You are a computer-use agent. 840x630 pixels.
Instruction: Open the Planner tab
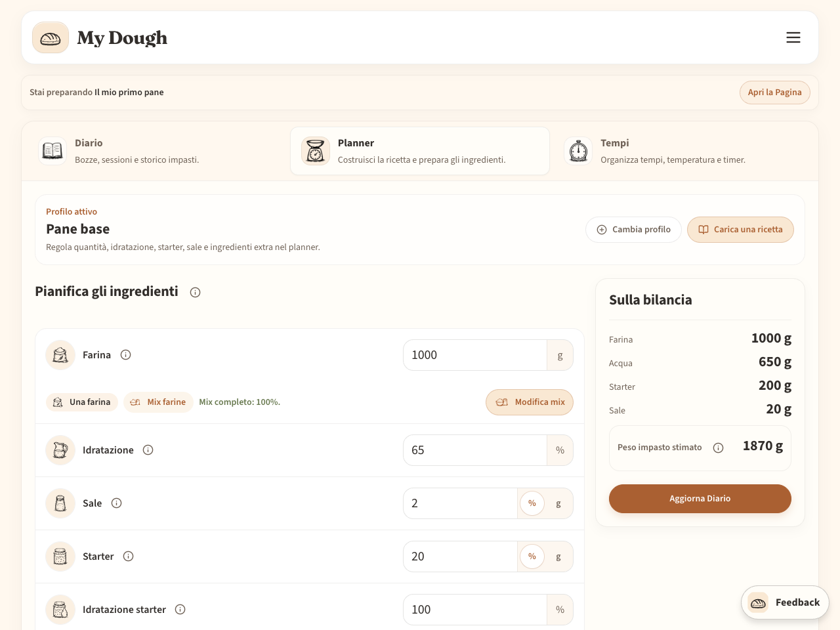tap(420, 151)
